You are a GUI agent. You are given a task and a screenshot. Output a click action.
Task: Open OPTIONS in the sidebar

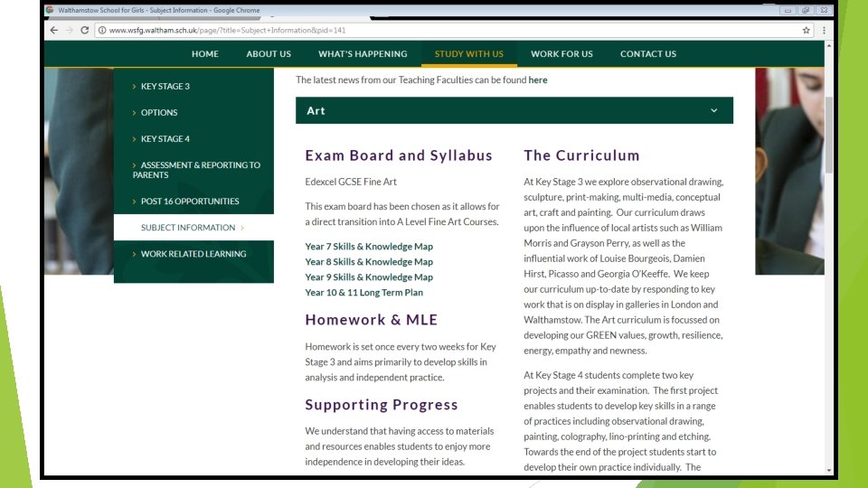pyautogui.click(x=159, y=112)
